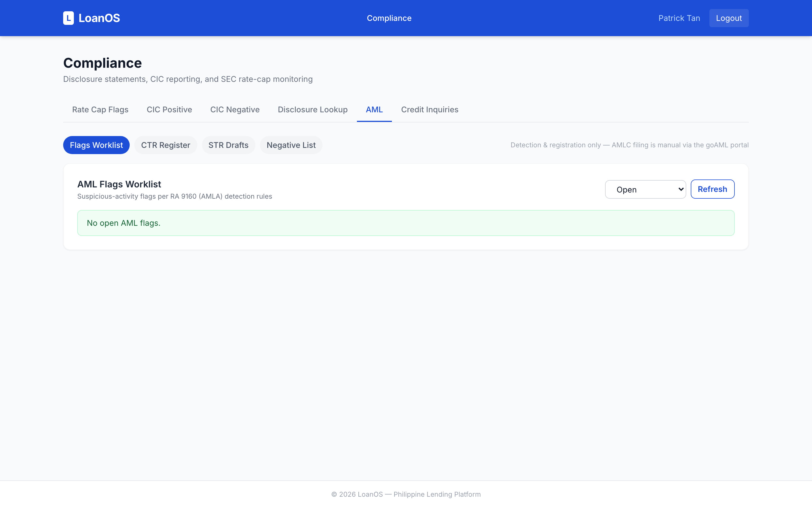Open the Compliance navigation link
The height and width of the screenshot is (508, 812).
pos(389,18)
